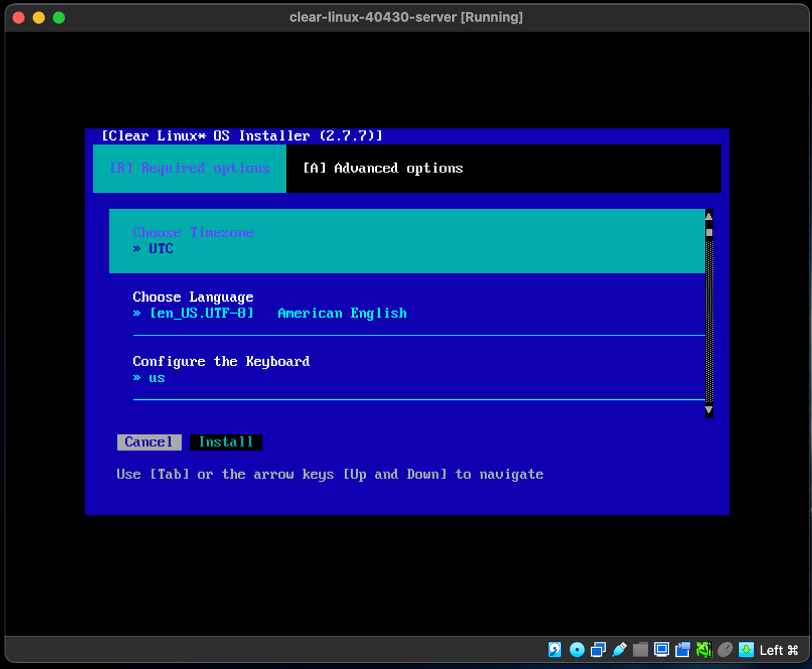Image resolution: width=812 pixels, height=669 pixels.
Task: Click the display status icon in status bar
Action: [x=661, y=649]
